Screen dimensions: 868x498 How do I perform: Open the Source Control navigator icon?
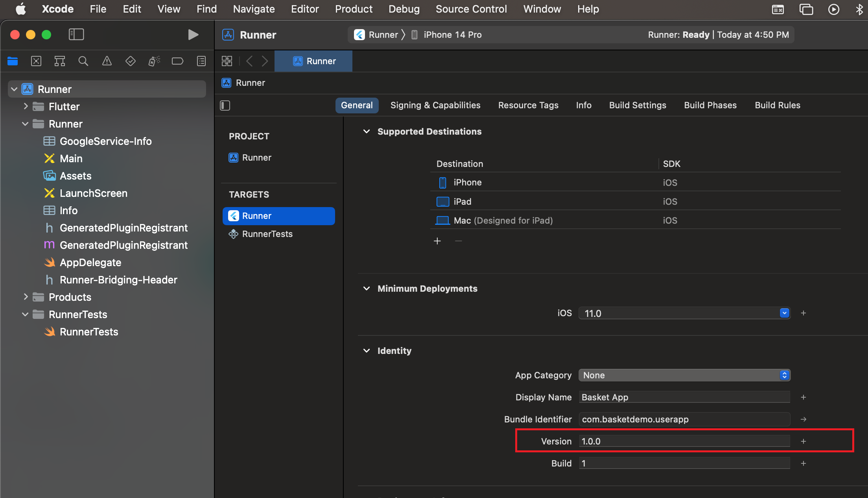36,61
